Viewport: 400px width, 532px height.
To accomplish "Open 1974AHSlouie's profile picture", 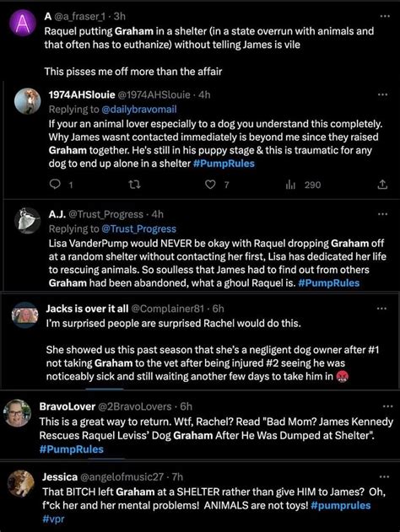I will (28, 101).
